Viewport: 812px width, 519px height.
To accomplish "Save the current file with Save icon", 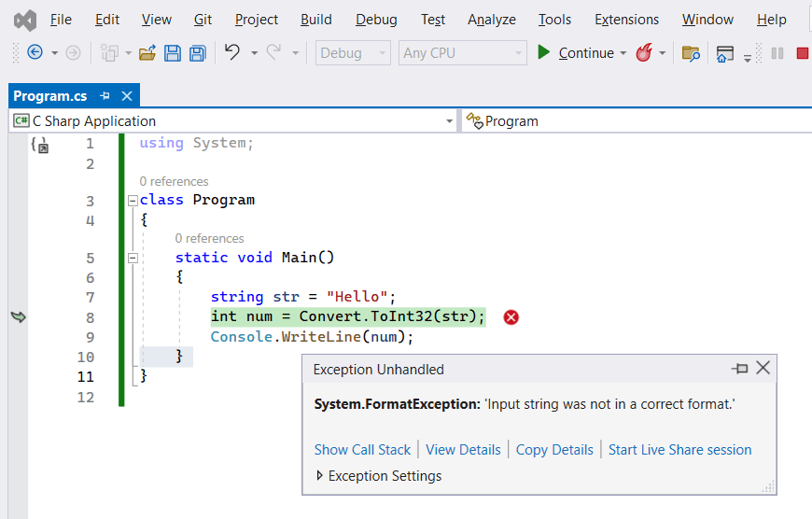I will (173, 53).
